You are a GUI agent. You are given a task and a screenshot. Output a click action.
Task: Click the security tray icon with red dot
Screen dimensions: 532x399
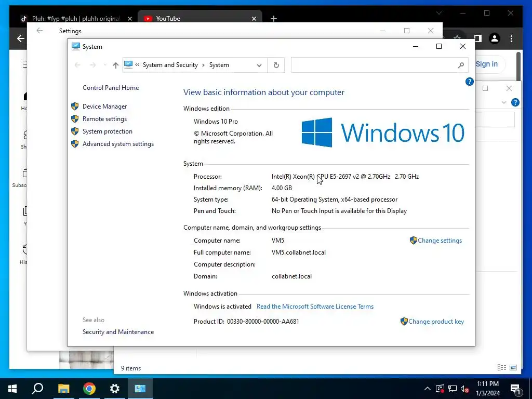pyautogui.click(x=440, y=389)
